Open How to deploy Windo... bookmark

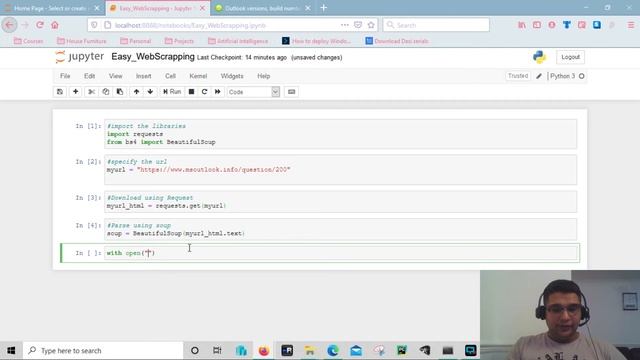click(x=316, y=41)
